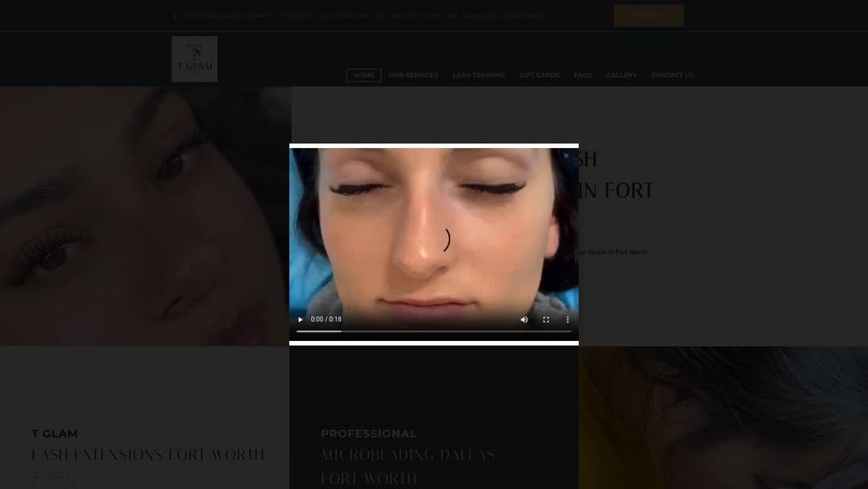Play the video in the popup player
Viewport: 868px width, 489px height.
click(300, 319)
